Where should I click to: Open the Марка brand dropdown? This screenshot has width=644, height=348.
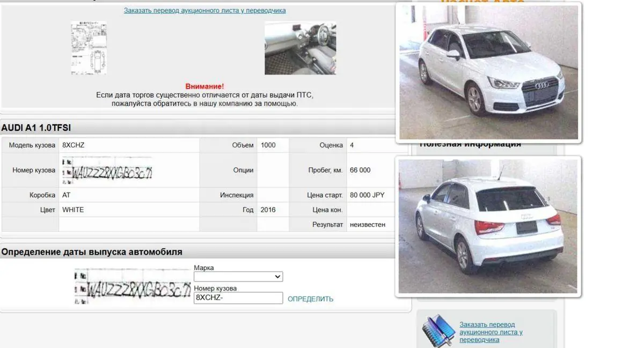coord(238,276)
